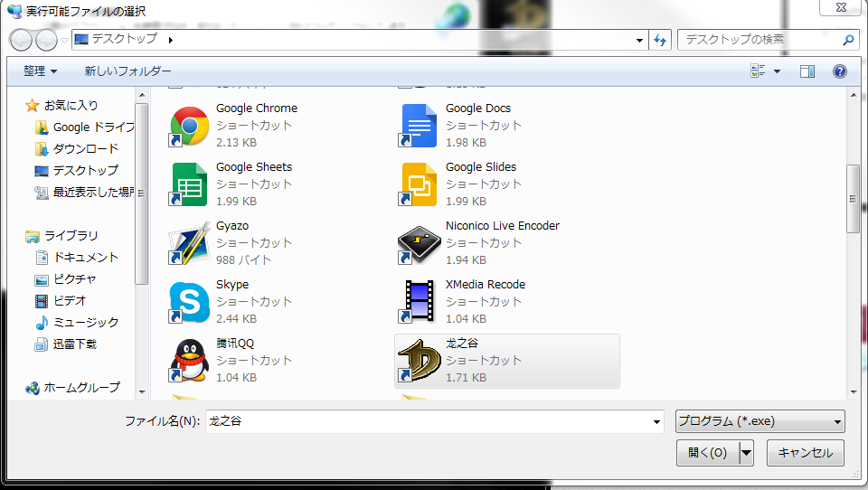Open the help question mark icon
868x490 pixels.
(839, 71)
